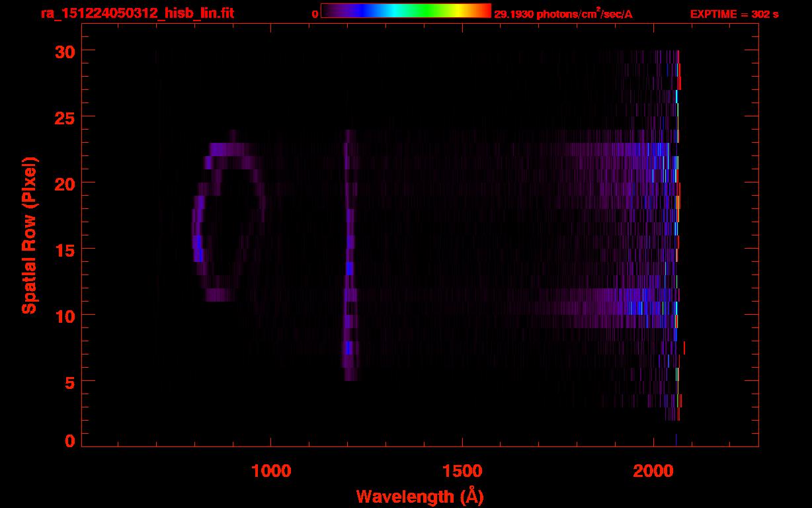
Task: Click the colorbar minimum value 0
Action: point(315,14)
